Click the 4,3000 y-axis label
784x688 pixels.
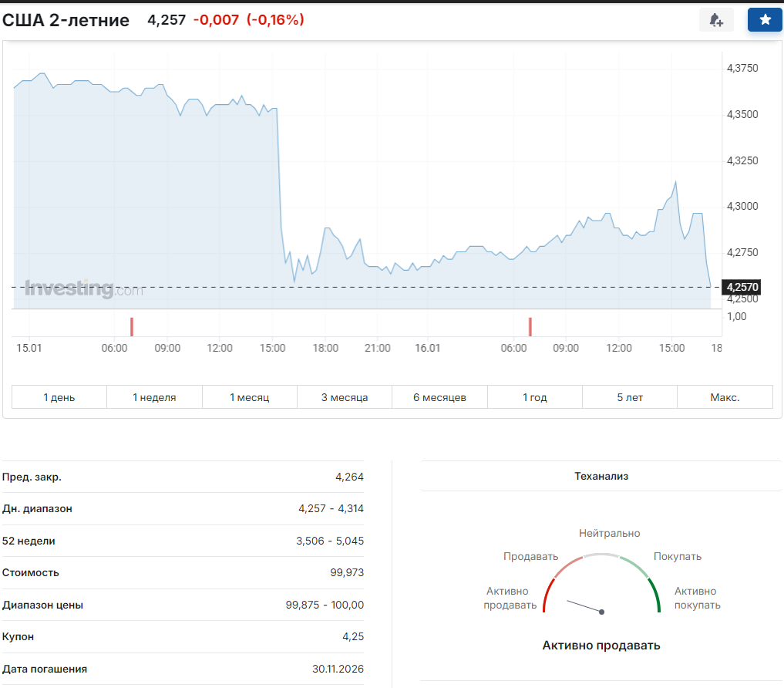click(x=742, y=206)
